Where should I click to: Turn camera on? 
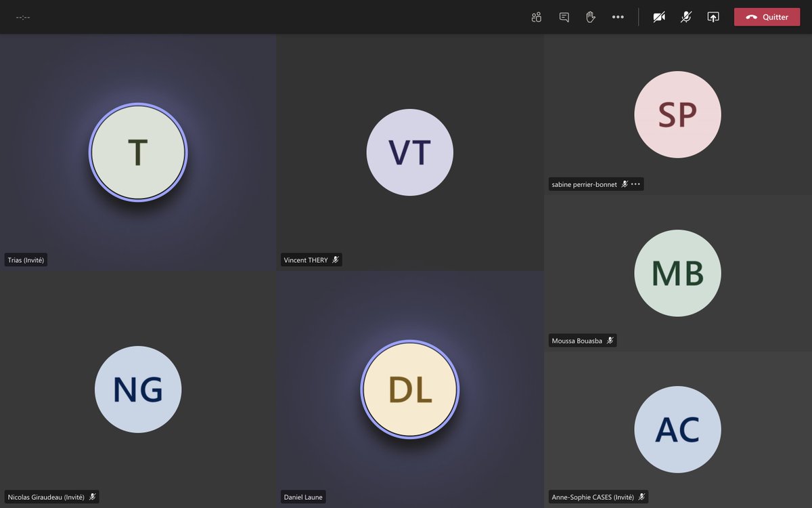[x=659, y=17]
